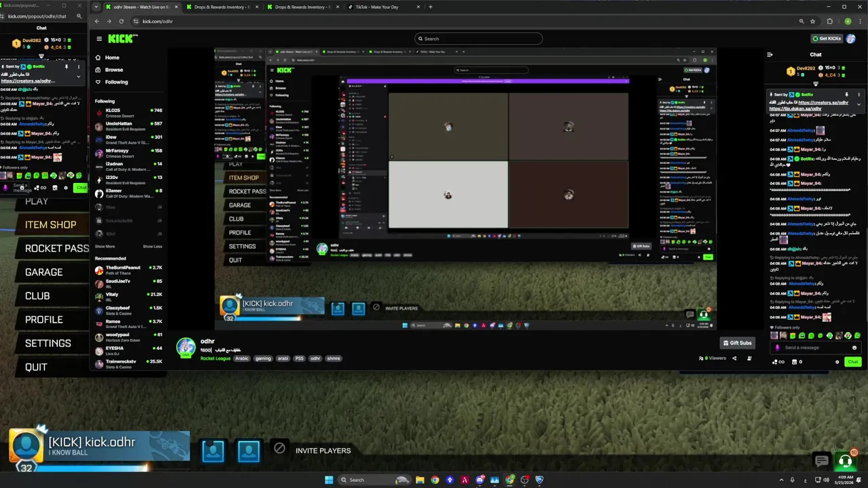Click the green Chat send button
Image resolution: width=868 pixels, height=488 pixels.
click(852, 362)
